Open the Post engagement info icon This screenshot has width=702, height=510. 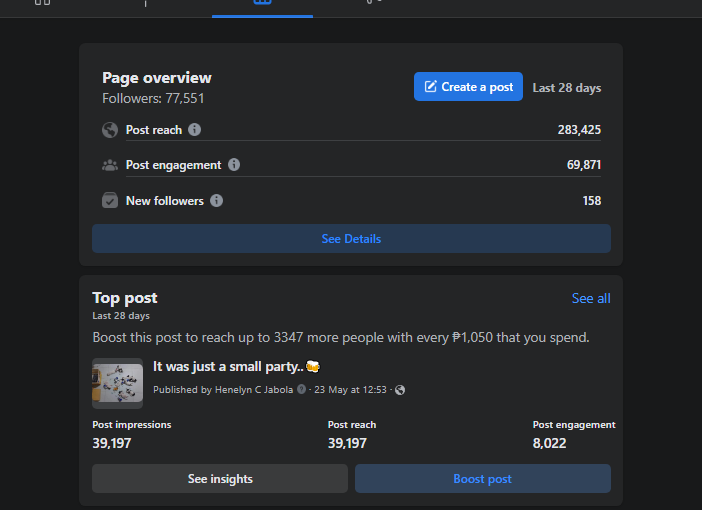click(x=234, y=165)
